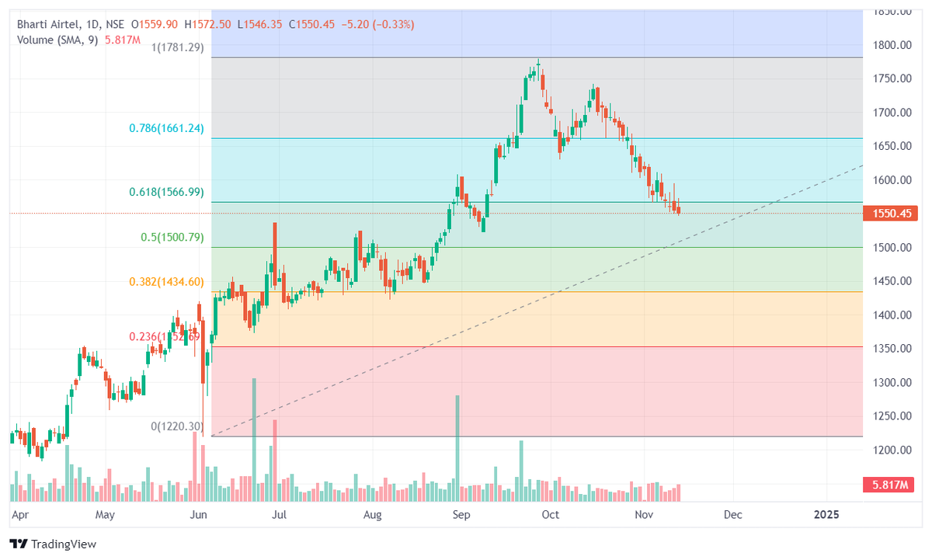Click 2025 on the time axis

(826, 515)
